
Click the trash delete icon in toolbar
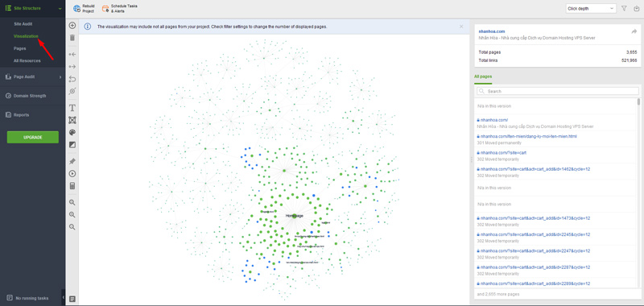click(72, 38)
